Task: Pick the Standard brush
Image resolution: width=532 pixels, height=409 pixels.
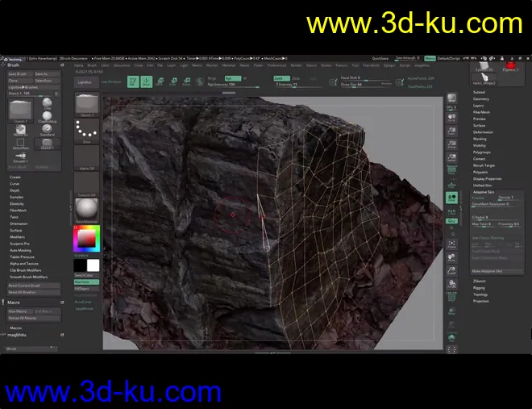Action: [48, 131]
